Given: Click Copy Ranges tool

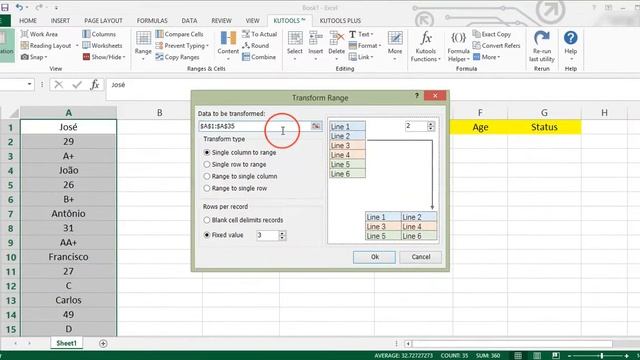Looking at the screenshot, I should (178, 57).
